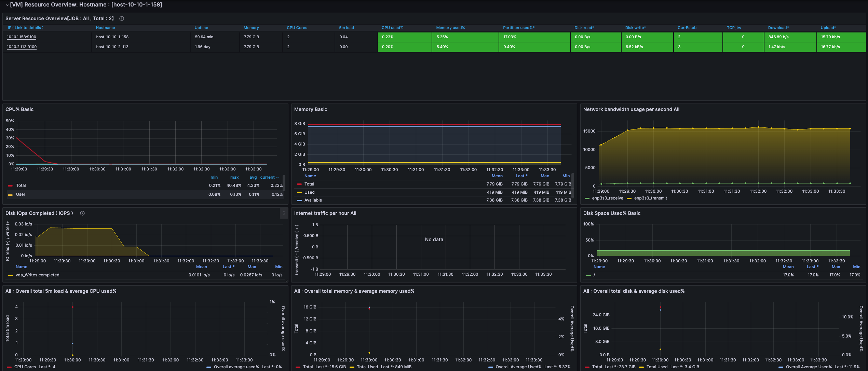This screenshot has height=371, width=868.
Task: Open Memory Basic panel title menu
Action: tap(310, 109)
